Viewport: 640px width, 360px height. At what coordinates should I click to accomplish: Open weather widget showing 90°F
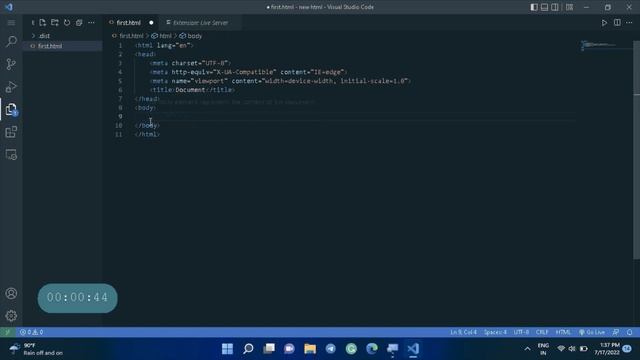click(x=37, y=349)
